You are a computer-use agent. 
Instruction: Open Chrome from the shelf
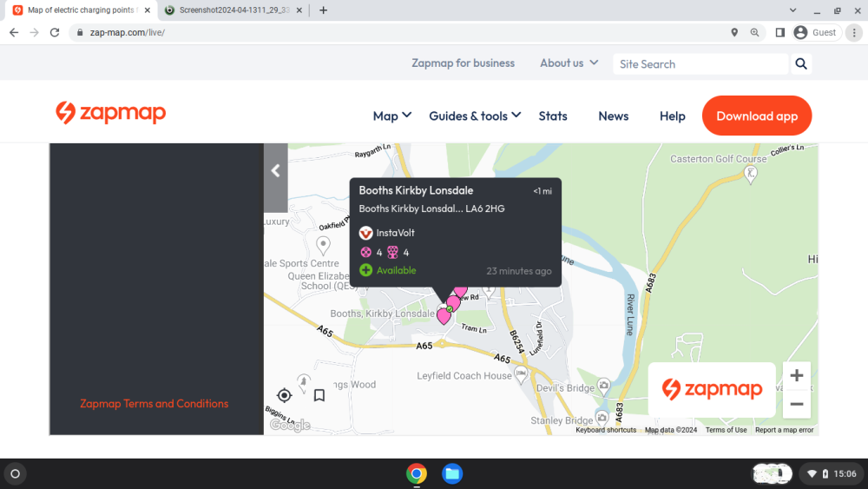pos(417,474)
